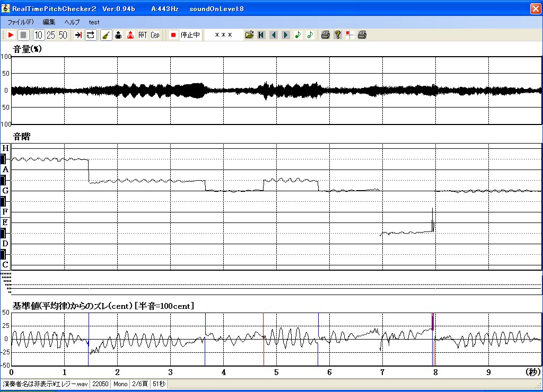Viewport: 543px width, 392px height.
Task: Click the 2/6頁 page indicator
Action: (140, 384)
